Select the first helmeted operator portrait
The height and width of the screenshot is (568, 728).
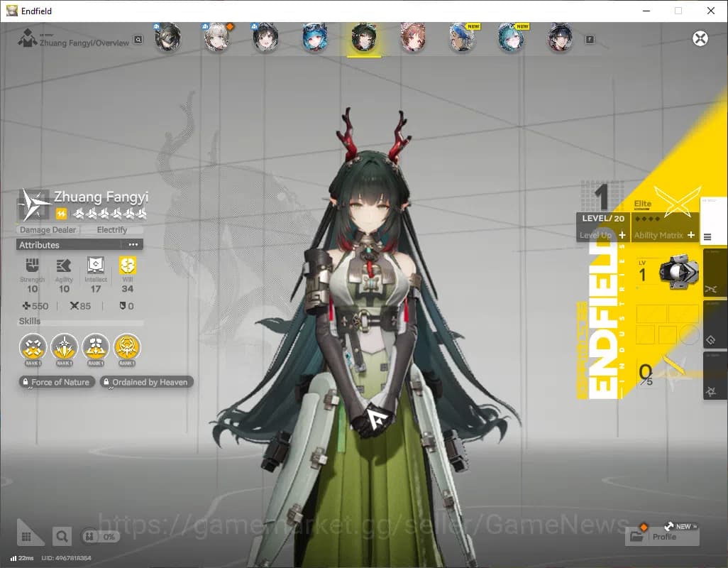point(167,38)
